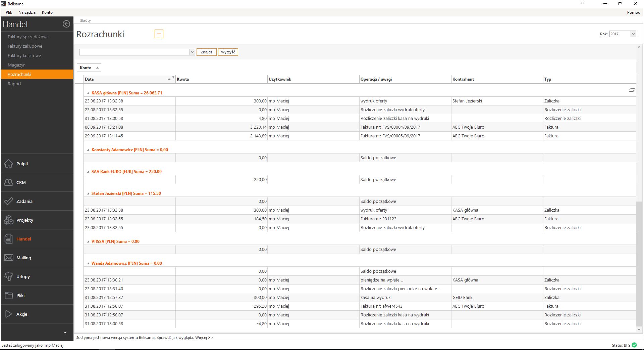This screenshot has width=644, height=350.
Task: Open the CRM contacts icon
Action: (9, 182)
